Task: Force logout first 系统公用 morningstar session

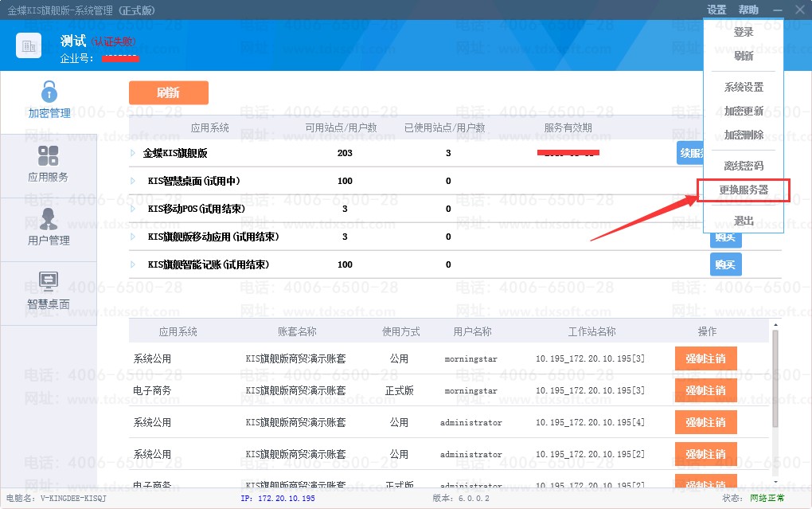Action: tap(705, 358)
